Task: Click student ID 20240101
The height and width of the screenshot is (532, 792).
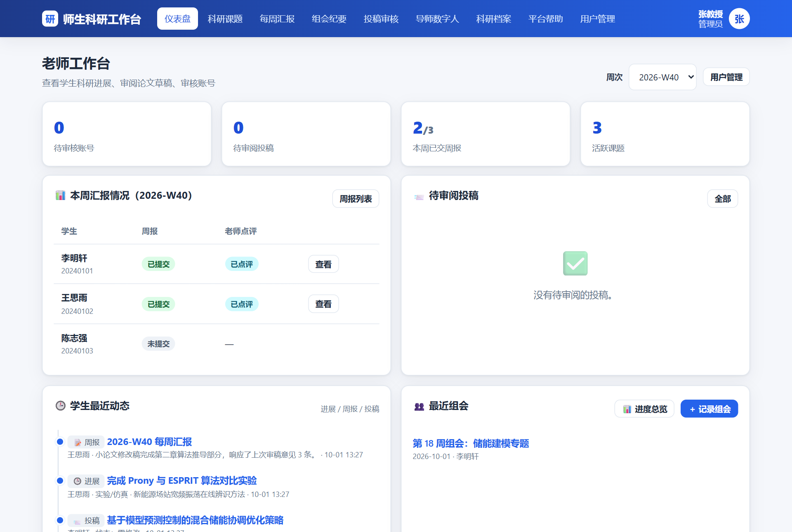Action: point(77,271)
